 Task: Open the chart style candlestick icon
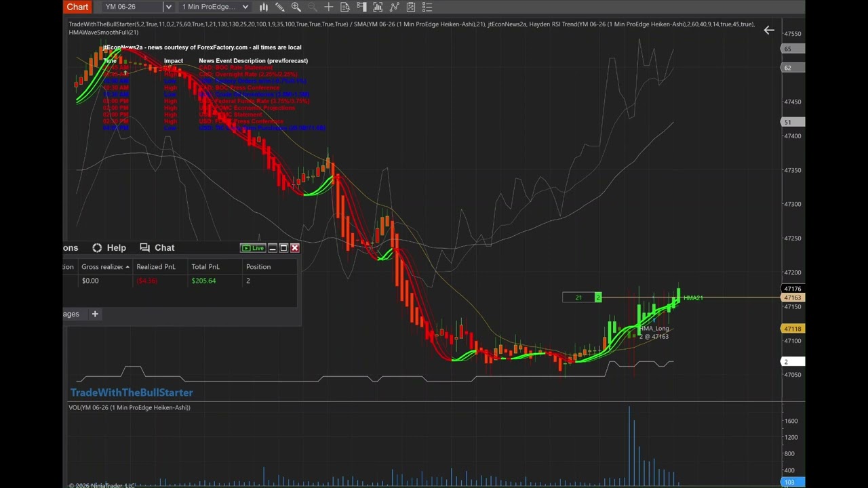click(264, 7)
